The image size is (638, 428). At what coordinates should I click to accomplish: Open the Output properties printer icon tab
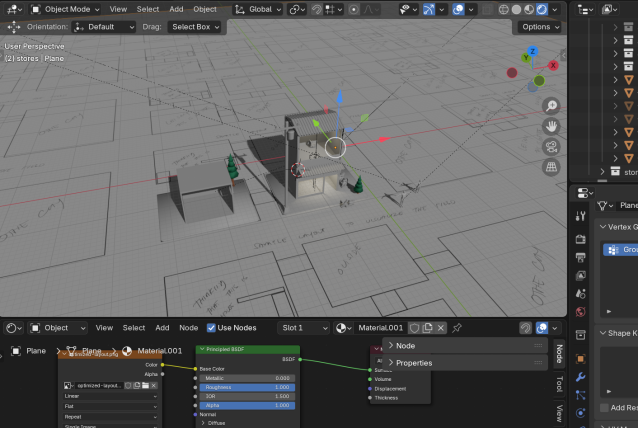click(x=581, y=257)
